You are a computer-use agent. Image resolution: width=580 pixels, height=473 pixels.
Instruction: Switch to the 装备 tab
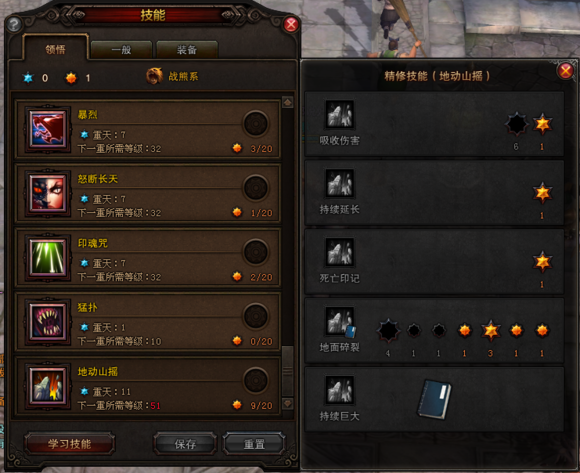[x=187, y=50]
